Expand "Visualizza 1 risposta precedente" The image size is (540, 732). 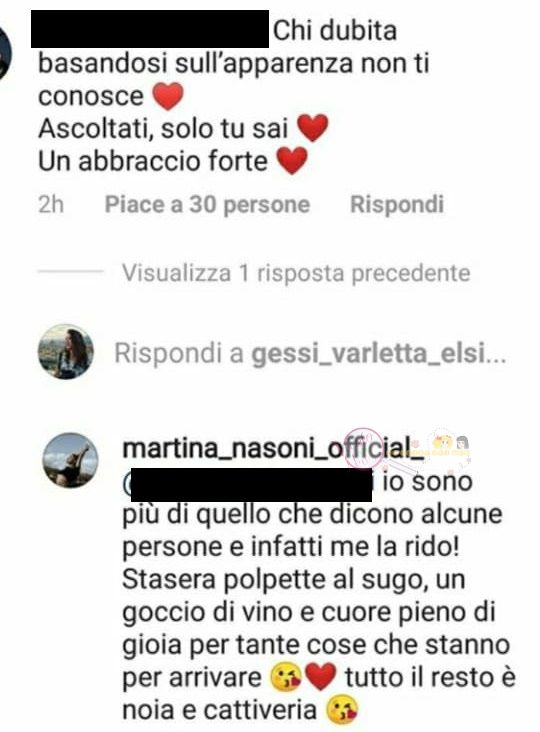tap(296, 273)
